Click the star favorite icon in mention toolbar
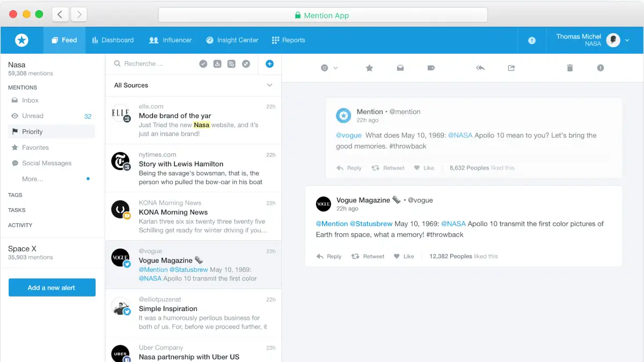This screenshot has width=644, height=362. [369, 68]
